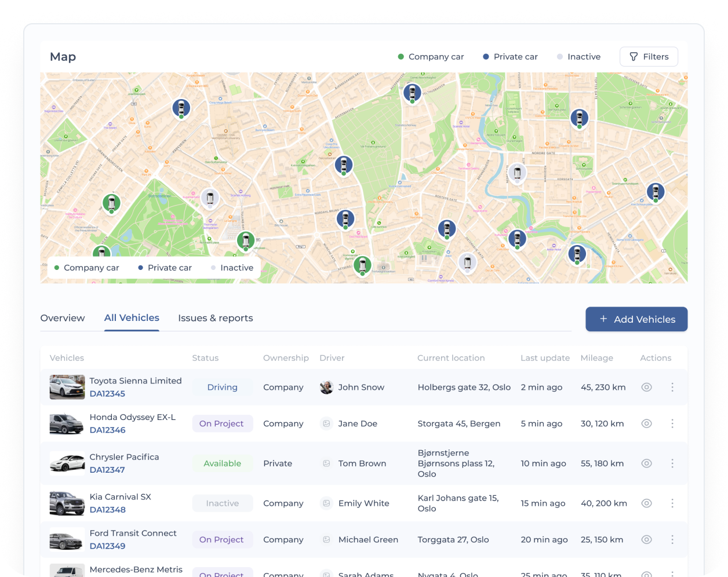
Task: Select the bottom-most gray inactive car marker
Action: click(x=467, y=262)
